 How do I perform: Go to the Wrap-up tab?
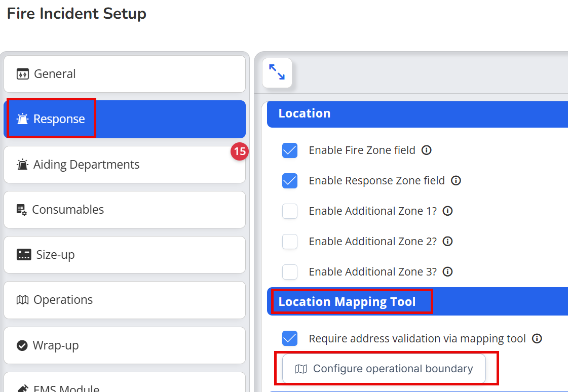click(125, 345)
